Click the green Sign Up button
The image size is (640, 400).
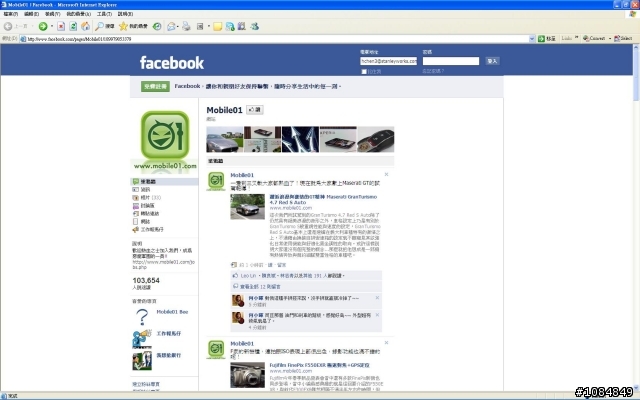[x=155, y=86]
